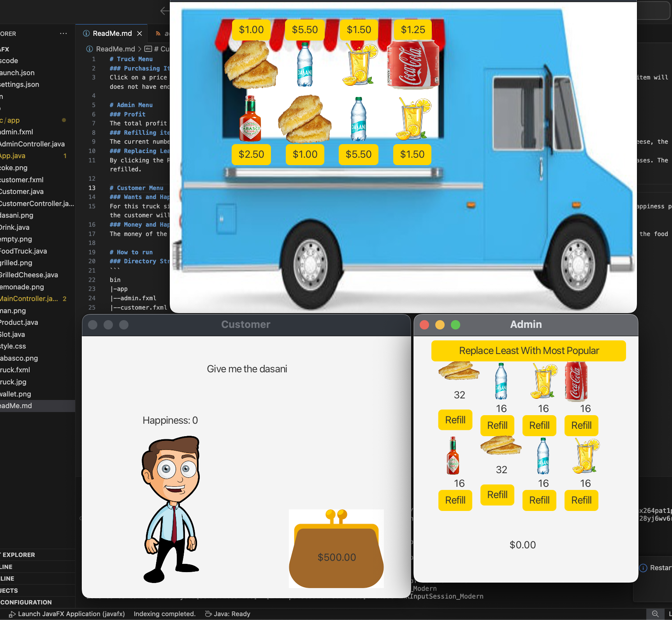Click the $5.50 price below the bottom Dasani

[x=359, y=155]
